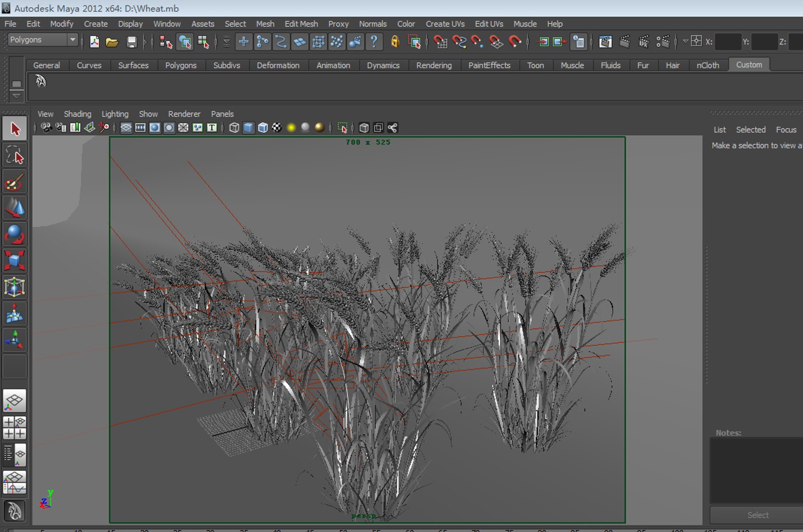The image size is (803, 532).
Task: Open the input box mode dropdown arrow
Action: coord(685,41)
